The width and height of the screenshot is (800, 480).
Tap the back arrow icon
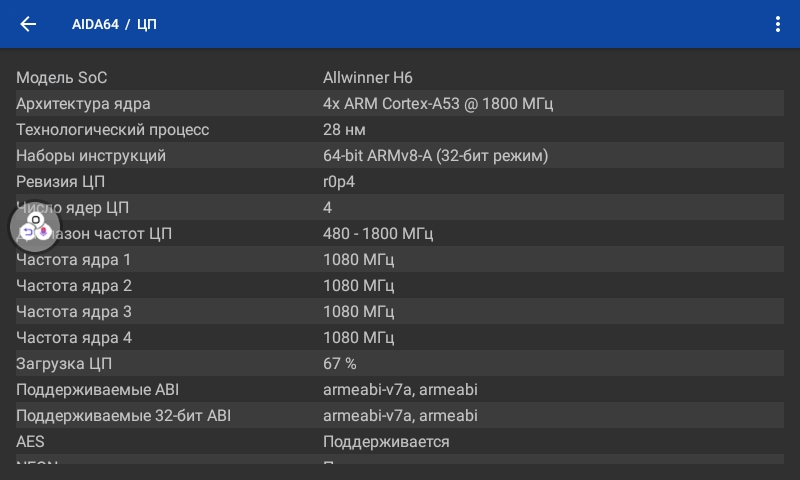[x=28, y=24]
